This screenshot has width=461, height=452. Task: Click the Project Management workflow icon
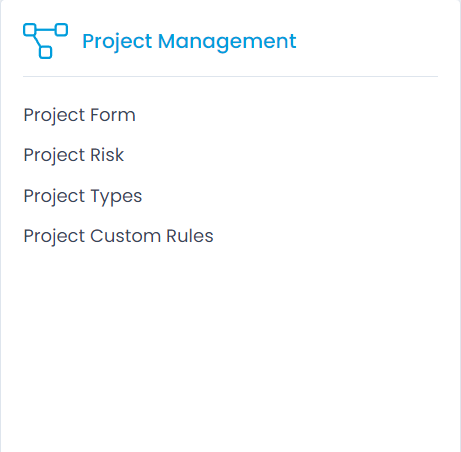(x=45, y=41)
